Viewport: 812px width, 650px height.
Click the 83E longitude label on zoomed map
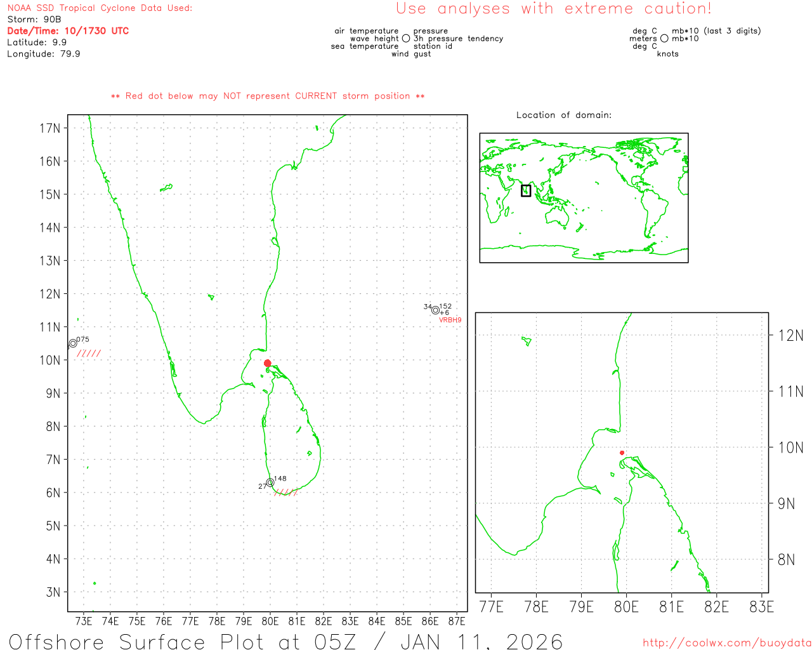click(x=761, y=607)
